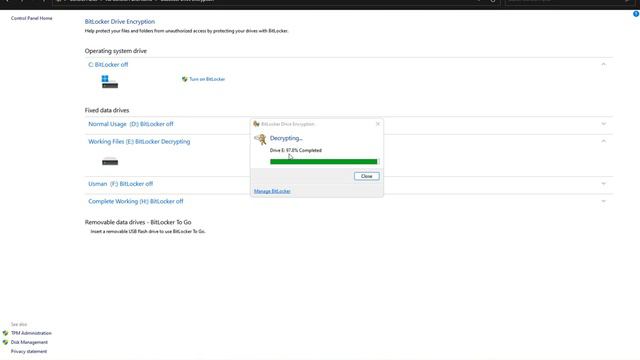Collapse the Working Files (E:) chevron

point(603,141)
